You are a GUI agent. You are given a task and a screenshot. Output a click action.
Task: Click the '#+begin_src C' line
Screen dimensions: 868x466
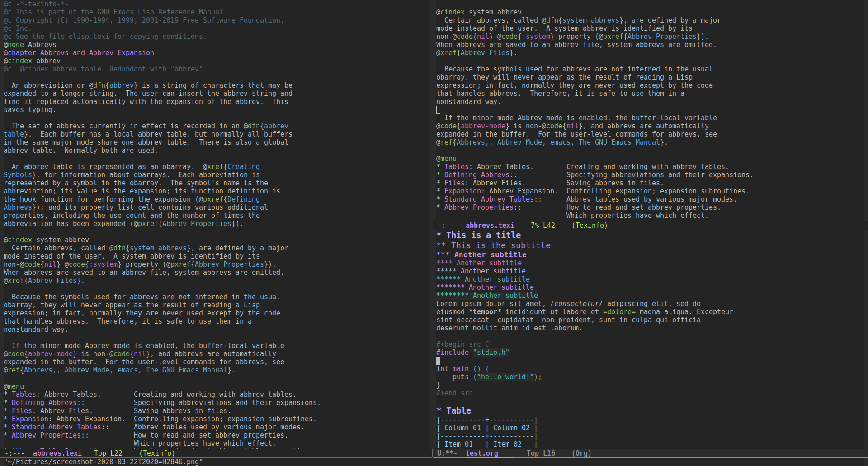point(462,344)
